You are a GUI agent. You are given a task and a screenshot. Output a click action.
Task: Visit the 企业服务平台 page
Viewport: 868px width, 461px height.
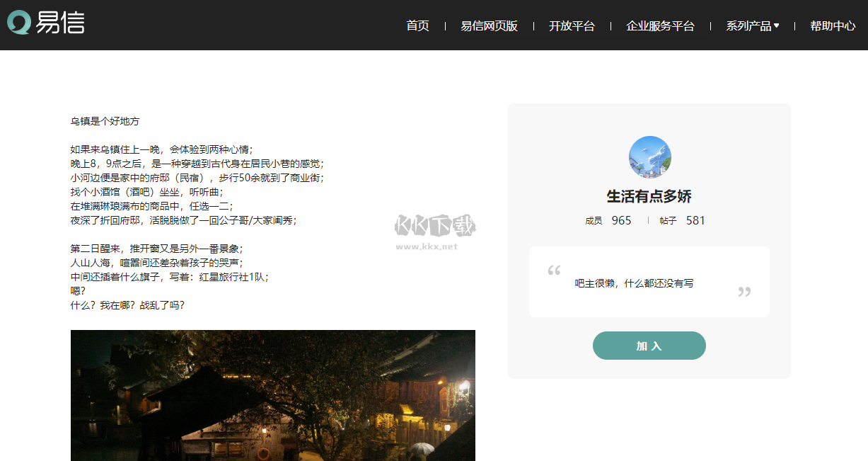point(661,25)
